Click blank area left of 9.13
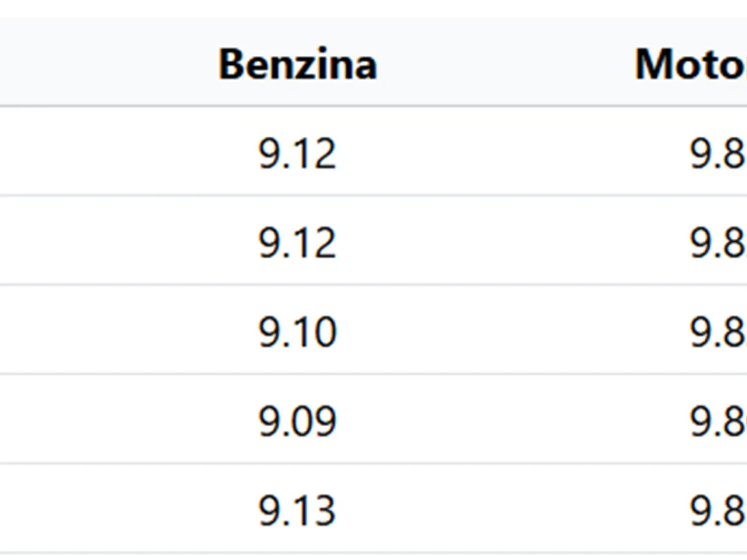Screen dimensions: 747x560 [x=93, y=510]
